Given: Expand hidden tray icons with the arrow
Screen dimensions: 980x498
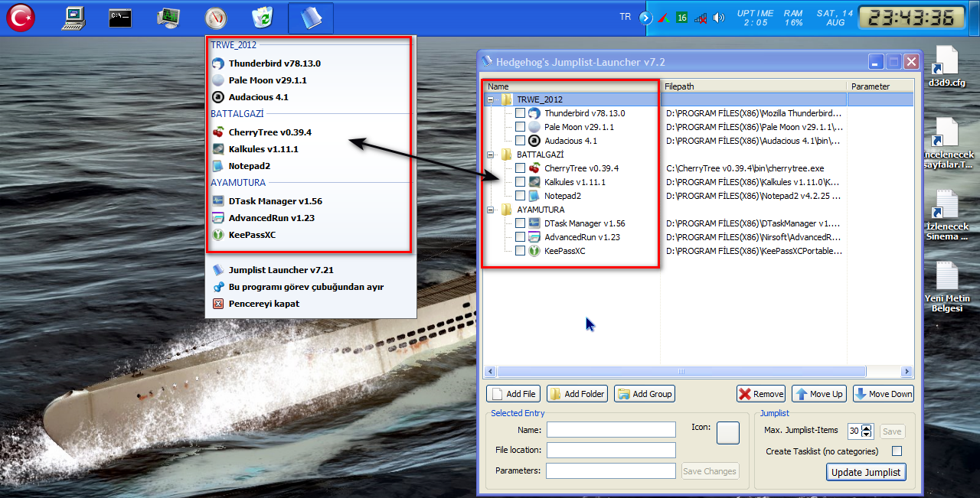Looking at the screenshot, I should pyautogui.click(x=646, y=18).
